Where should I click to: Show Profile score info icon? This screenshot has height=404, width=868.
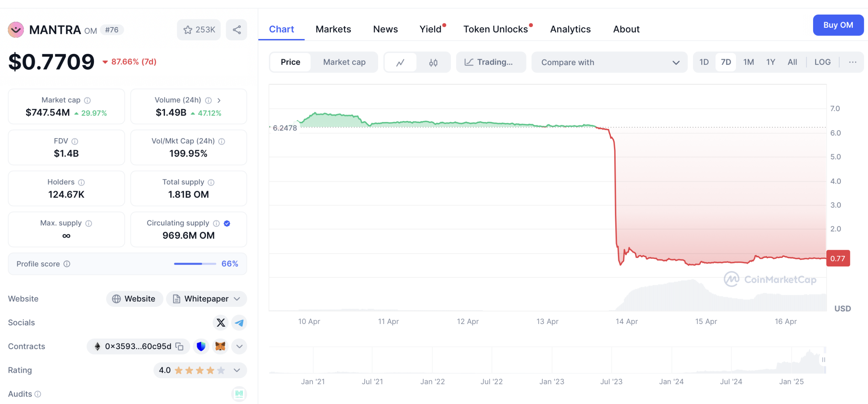click(x=67, y=264)
